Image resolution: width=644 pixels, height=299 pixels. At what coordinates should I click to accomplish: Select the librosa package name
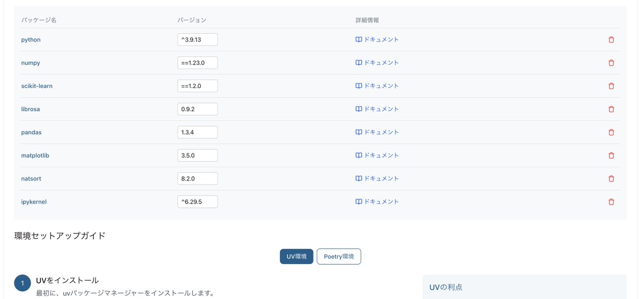[31, 109]
